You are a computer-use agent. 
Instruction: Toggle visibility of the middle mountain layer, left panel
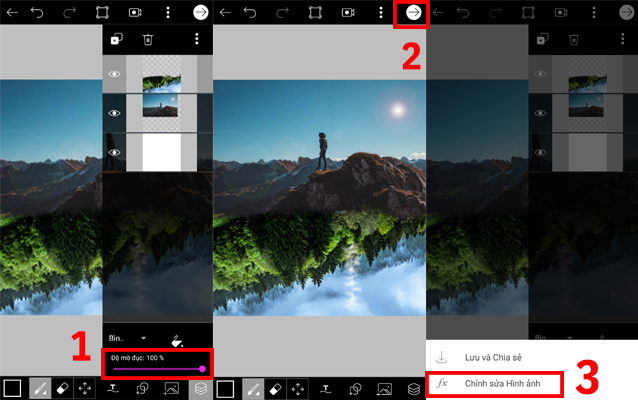(115, 113)
